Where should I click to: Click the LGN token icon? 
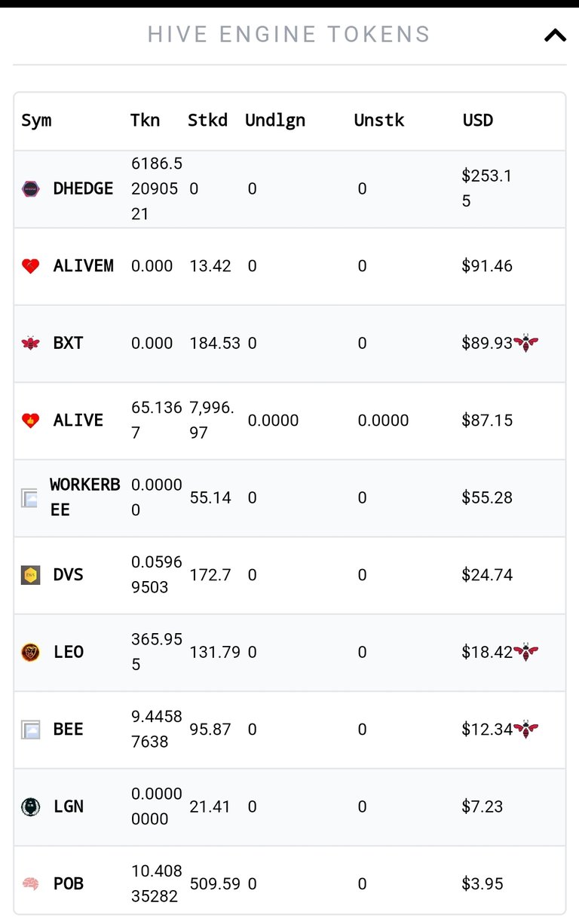[x=31, y=806]
